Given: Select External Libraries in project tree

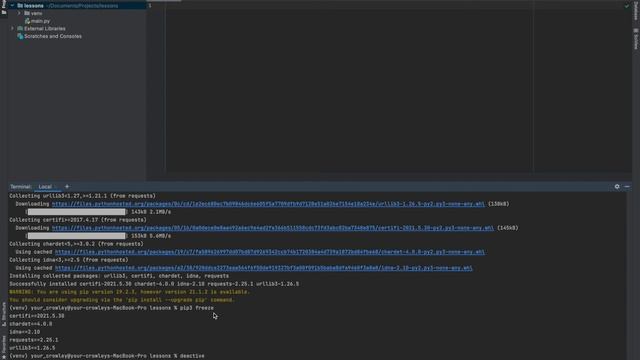Looking at the screenshot, I should [44, 29].
